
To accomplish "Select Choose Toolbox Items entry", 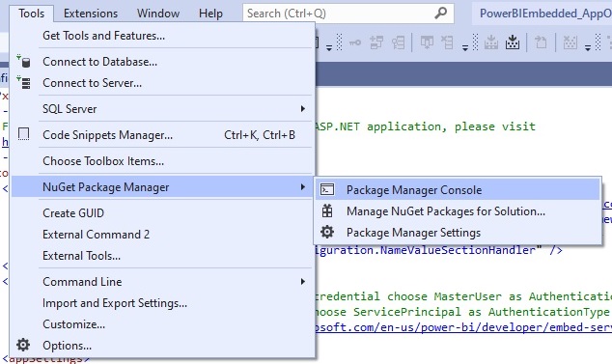I will (162, 161).
